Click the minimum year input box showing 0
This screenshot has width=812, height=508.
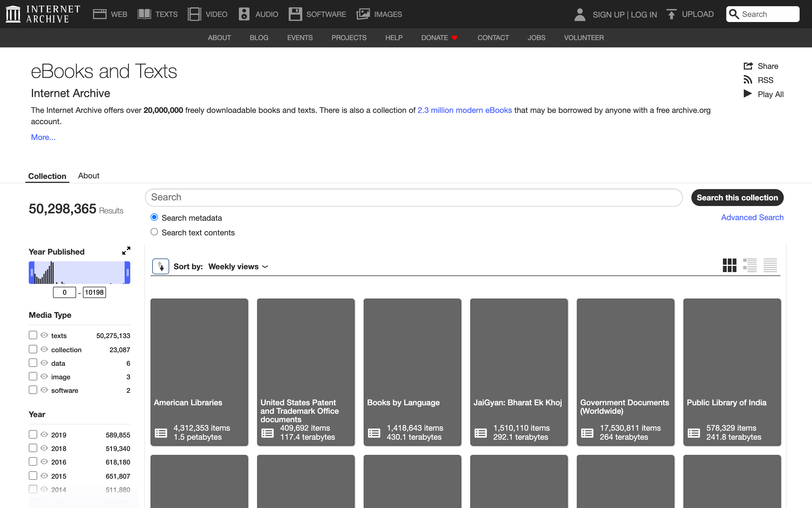(x=64, y=292)
